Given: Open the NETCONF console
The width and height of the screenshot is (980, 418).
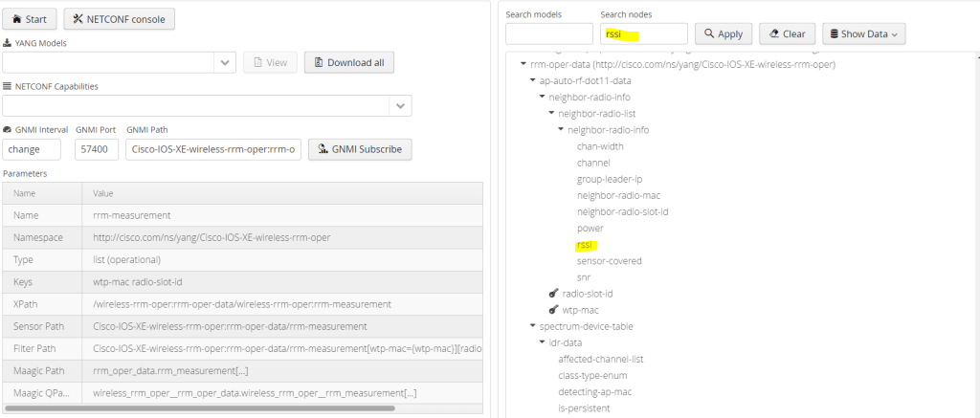Looking at the screenshot, I should click(119, 19).
